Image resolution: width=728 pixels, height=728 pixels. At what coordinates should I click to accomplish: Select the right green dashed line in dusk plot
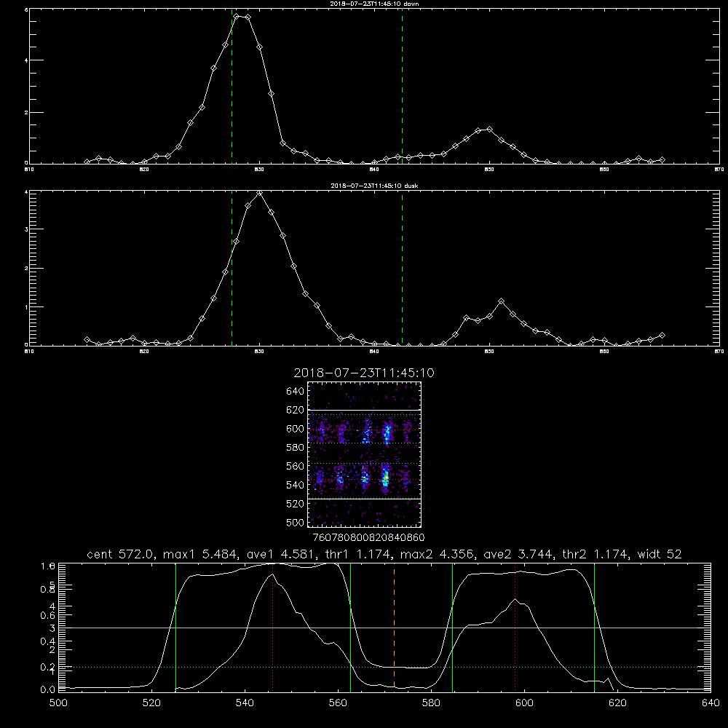click(x=402, y=269)
